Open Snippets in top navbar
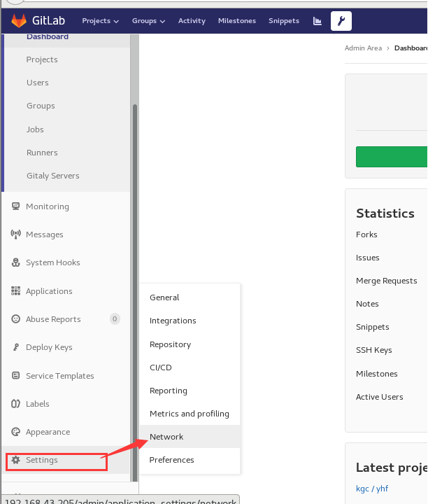The image size is (428, 504). (x=284, y=21)
